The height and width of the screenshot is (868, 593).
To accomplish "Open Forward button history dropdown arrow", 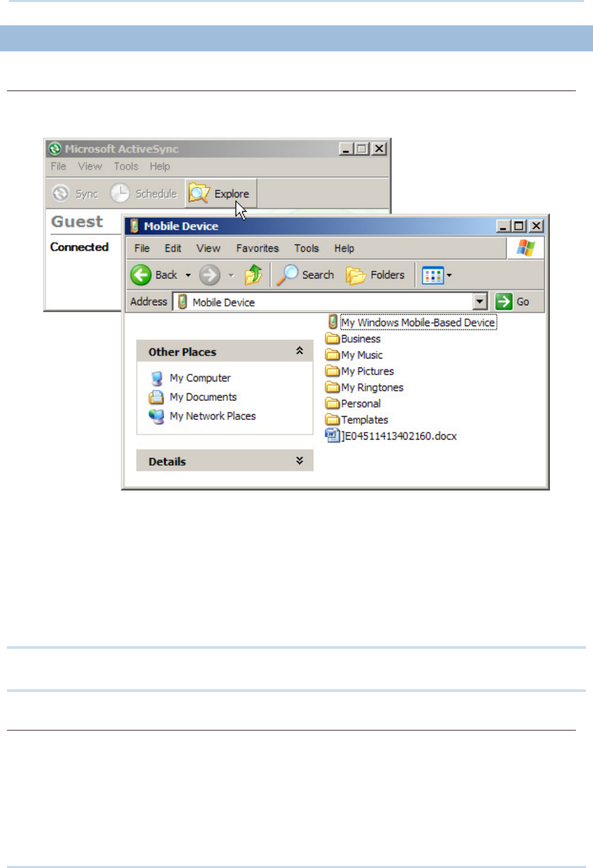I will click(231, 275).
